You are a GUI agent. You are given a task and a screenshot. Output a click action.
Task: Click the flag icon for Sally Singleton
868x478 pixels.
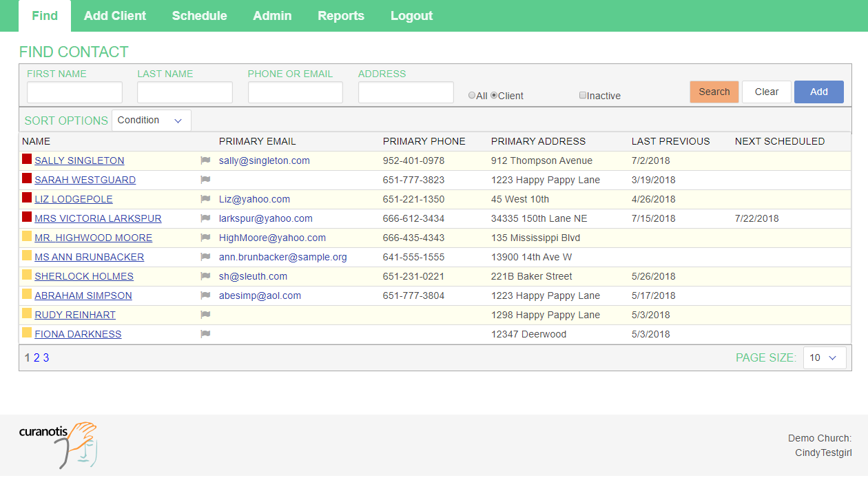[205, 160]
